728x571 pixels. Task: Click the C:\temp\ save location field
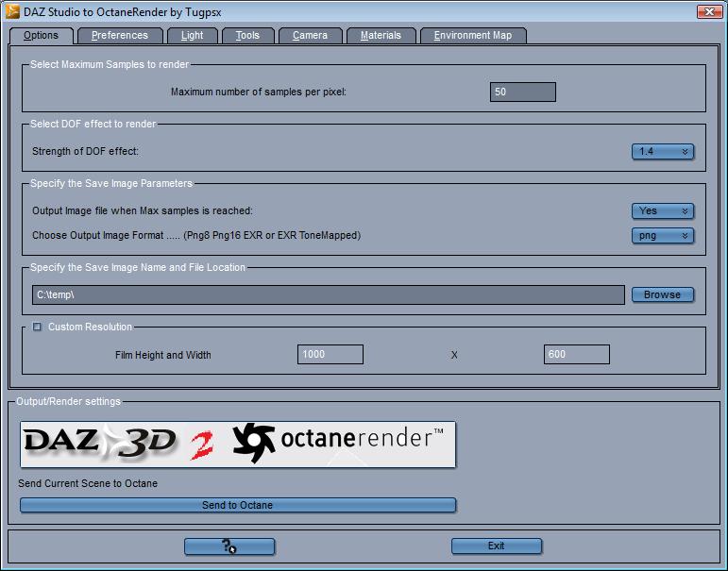pos(329,294)
